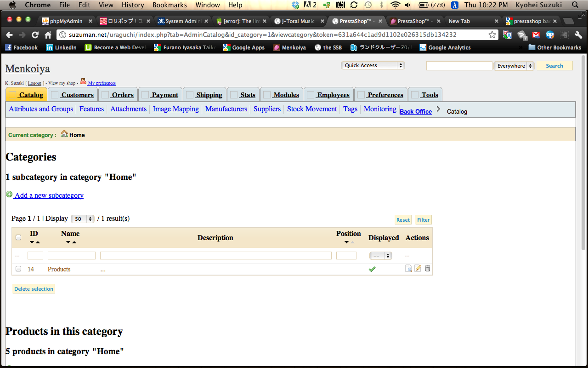This screenshot has height=368, width=588.
Task: Sort ID column ascending with up arrow
Action: tap(38, 242)
